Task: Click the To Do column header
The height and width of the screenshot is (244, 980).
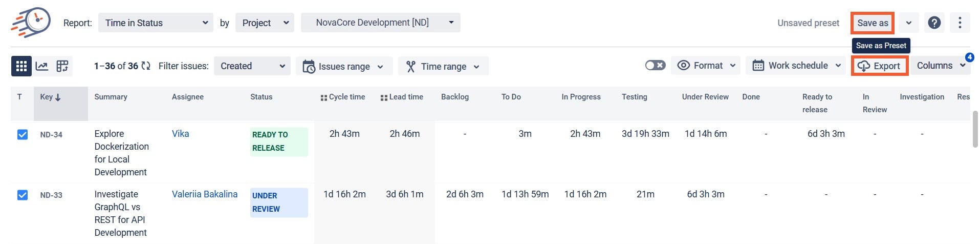Action: tap(511, 97)
